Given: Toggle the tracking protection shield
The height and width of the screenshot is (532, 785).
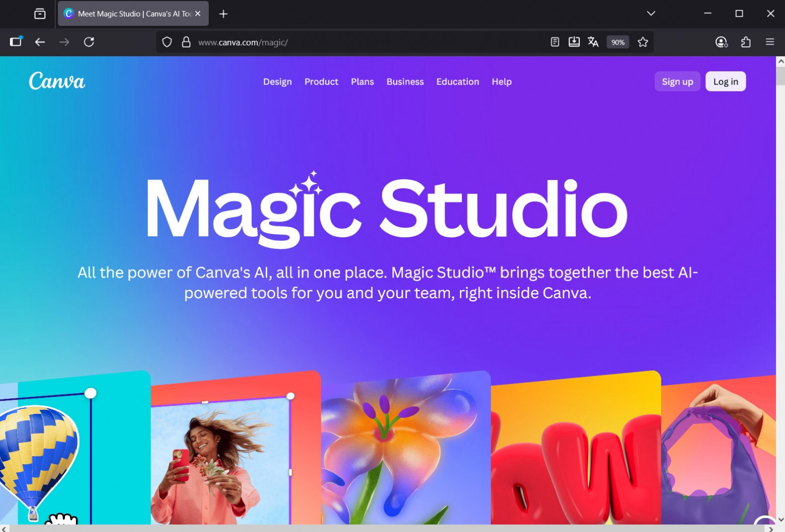Looking at the screenshot, I should 167,42.
